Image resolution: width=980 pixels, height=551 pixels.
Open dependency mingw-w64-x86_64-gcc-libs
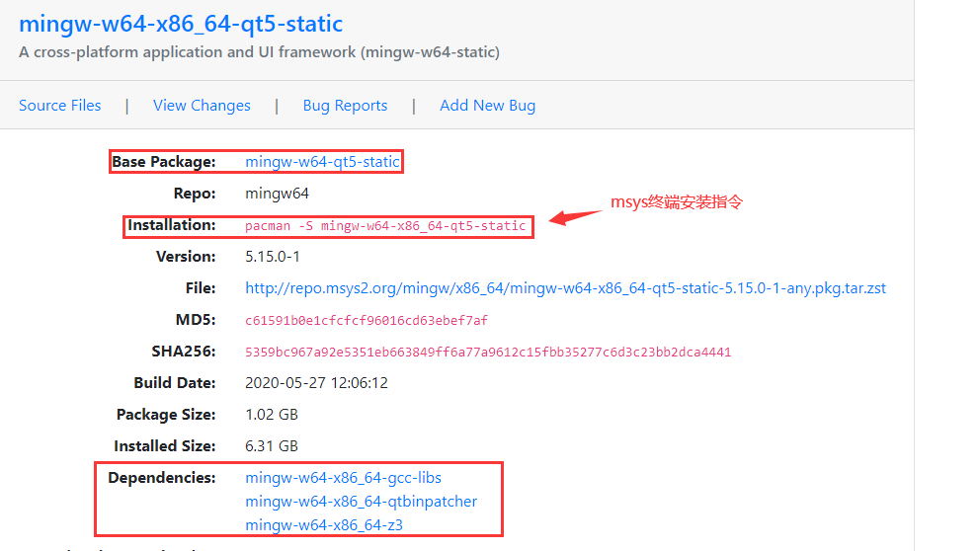343,478
